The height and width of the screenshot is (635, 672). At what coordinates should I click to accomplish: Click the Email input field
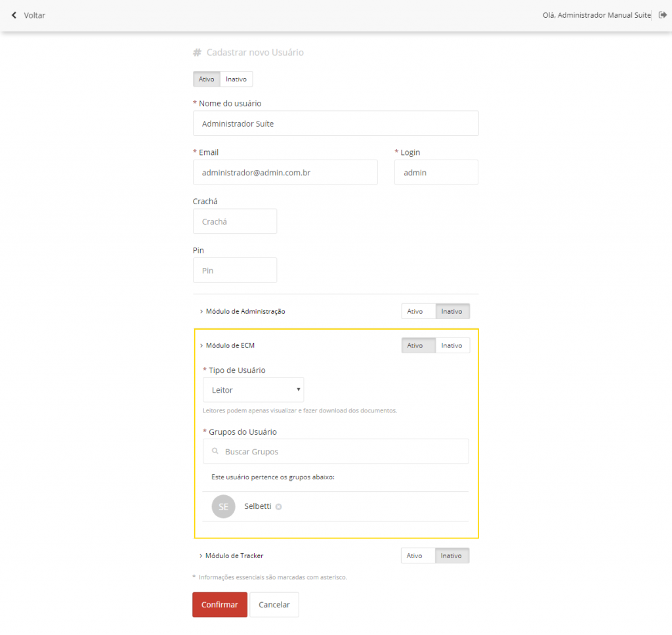coord(285,172)
